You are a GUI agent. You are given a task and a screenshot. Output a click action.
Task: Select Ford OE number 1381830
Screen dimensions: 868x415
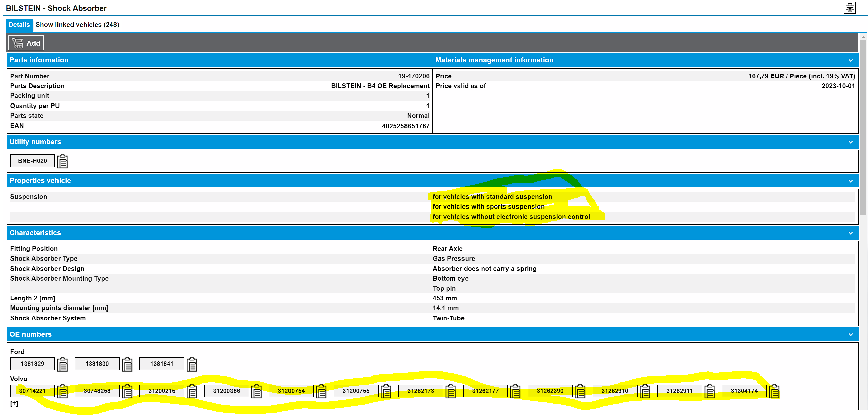97,364
